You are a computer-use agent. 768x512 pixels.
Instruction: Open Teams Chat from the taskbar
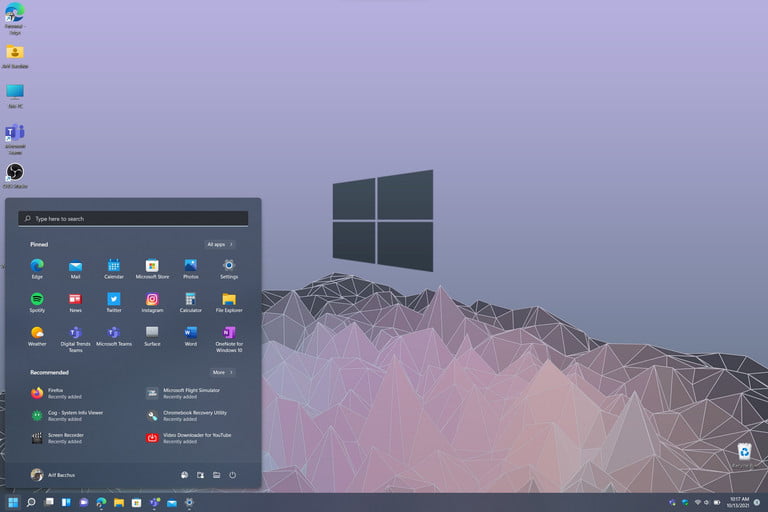84,502
